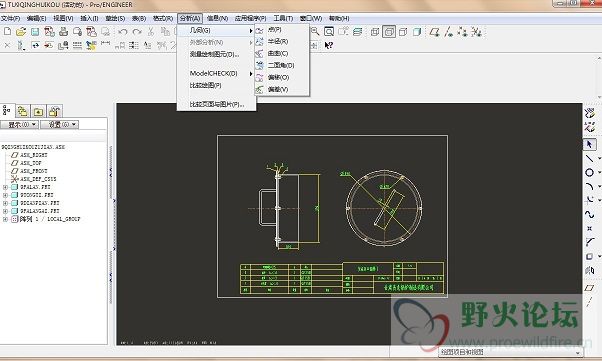This screenshot has width=602, height=361.
Task: Click the Print icon in toolbar
Action: click(63, 32)
